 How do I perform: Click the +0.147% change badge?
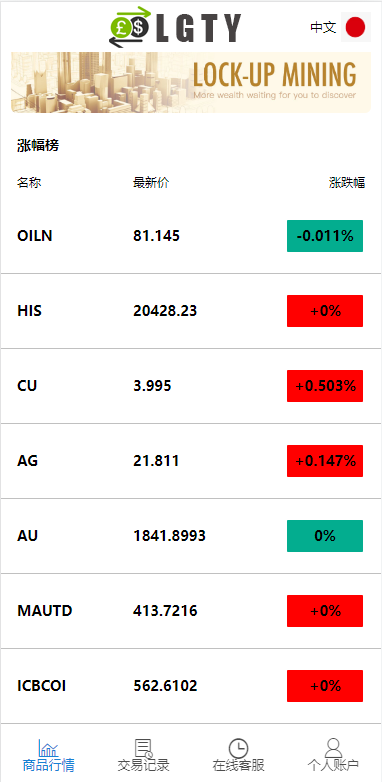(325, 461)
